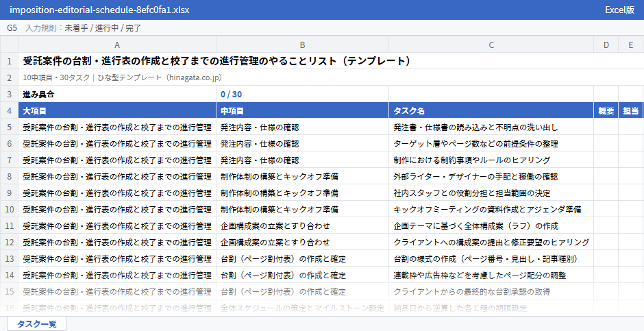Click task 制作における制約事項やルールのヒアリング
The image size is (644, 331).
tap(491, 160)
